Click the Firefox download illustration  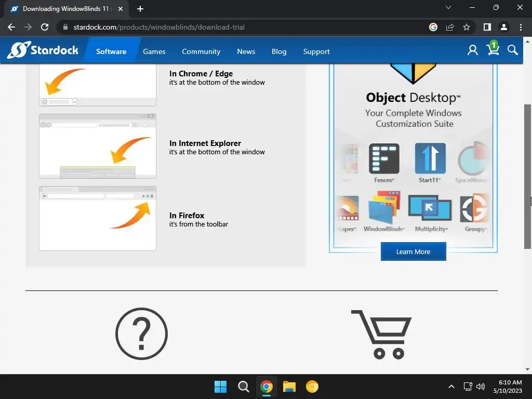[98, 218]
